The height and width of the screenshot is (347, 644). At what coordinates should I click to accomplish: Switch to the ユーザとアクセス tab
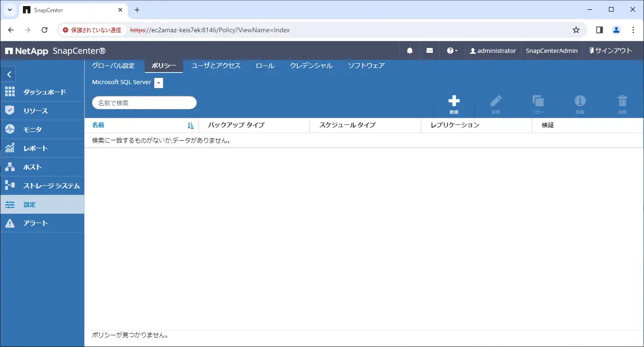pos(216,66)
